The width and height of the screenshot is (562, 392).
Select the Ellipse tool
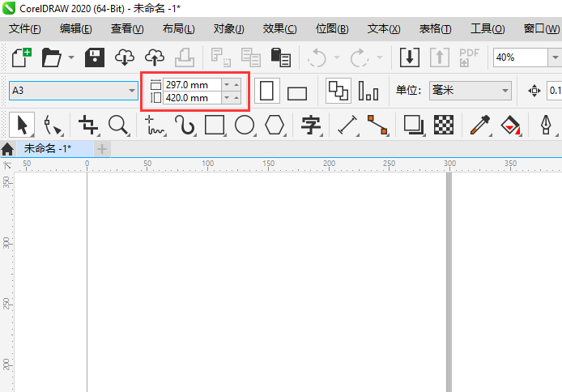click(x=245, y=125)
